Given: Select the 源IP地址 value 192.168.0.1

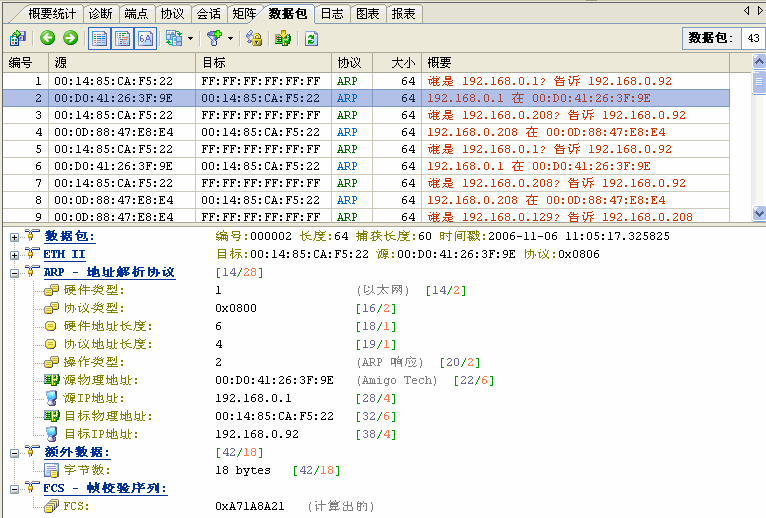Looking at the screenshot, I should click(253, 398).
